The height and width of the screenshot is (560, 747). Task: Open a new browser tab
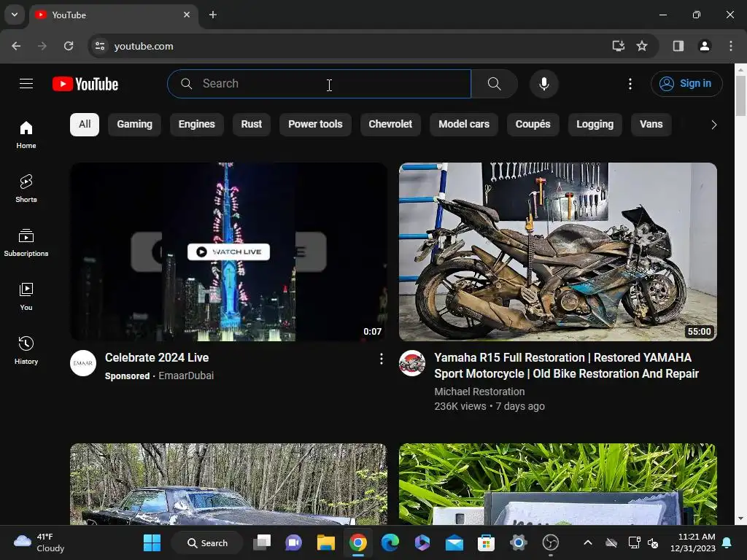(213, 15)
